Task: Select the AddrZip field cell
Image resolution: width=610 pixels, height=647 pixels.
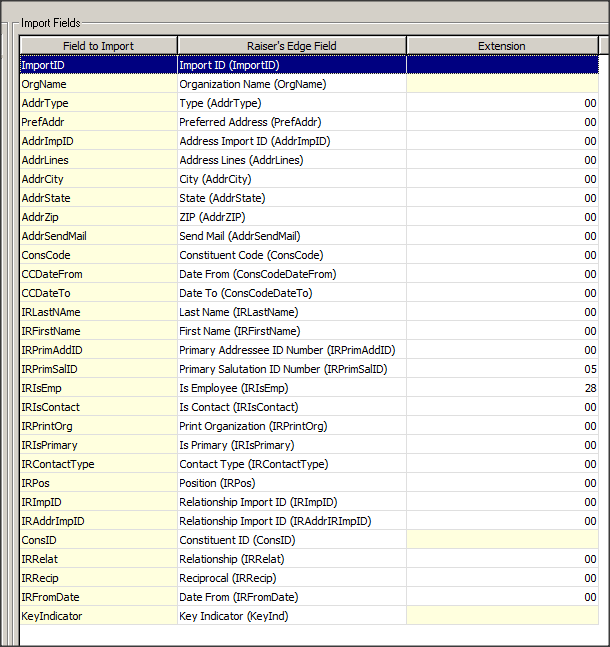Action: pos(99,217)
